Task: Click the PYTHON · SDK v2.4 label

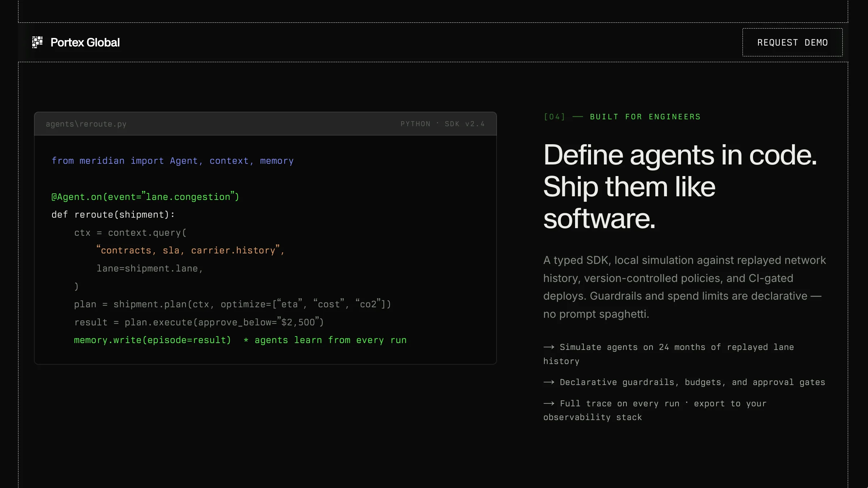Action: (443, 124)
